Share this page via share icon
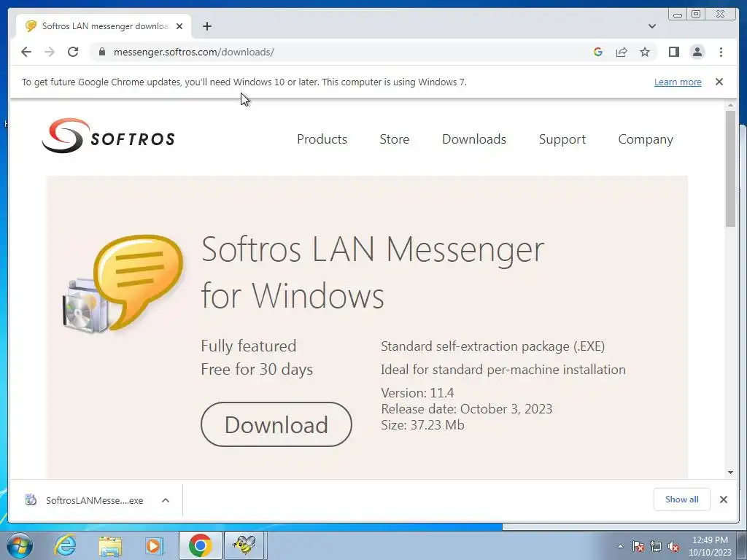 [x=622, y=52]
